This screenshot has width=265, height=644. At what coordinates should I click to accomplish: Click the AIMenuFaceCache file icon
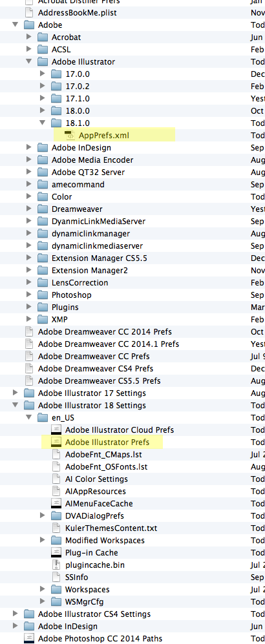pyautogui.click(x=56, y=503)
